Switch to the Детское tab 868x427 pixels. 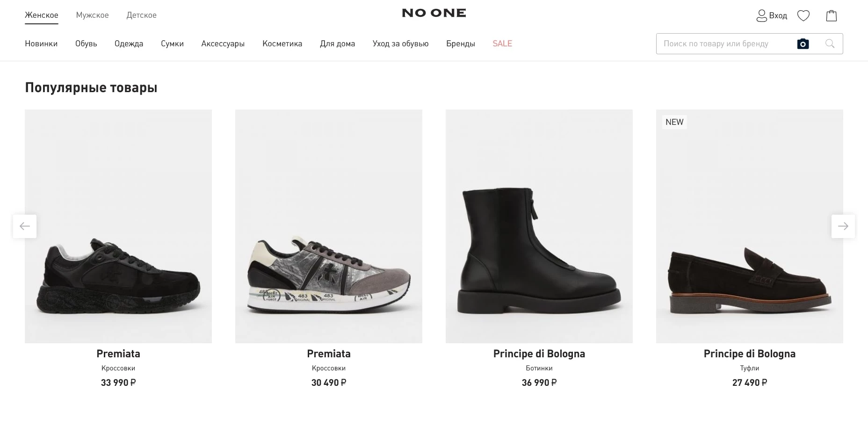pos(141,15)
